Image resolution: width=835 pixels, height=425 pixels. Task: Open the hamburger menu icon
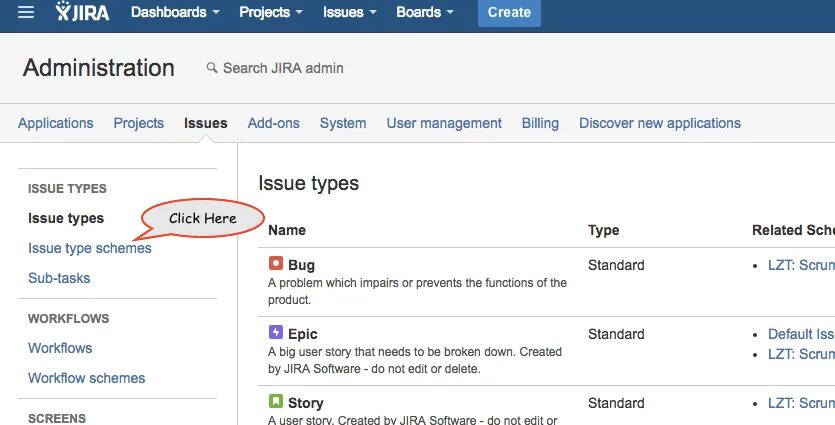(x=26, y=12)
